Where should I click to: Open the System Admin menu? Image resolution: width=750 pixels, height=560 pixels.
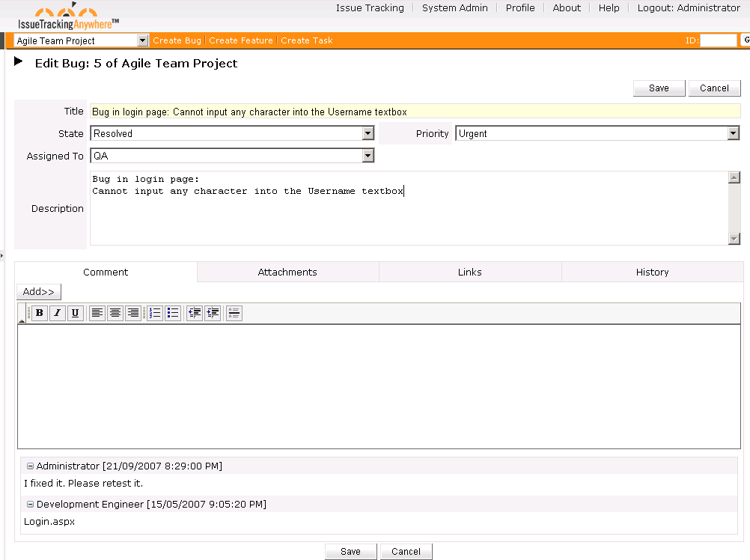click(454, 8)
